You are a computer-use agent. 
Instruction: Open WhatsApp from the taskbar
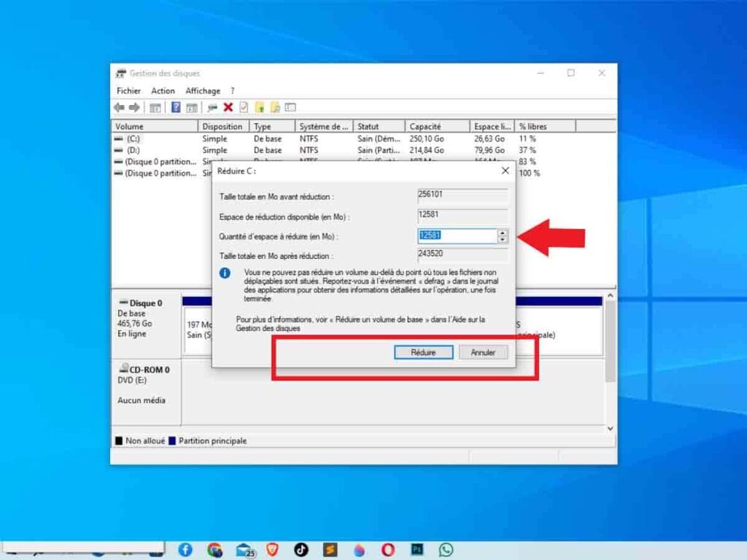click(x=446, y=550)
